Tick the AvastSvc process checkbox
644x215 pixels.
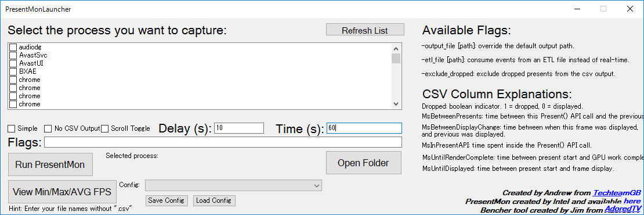click(13, 55)
